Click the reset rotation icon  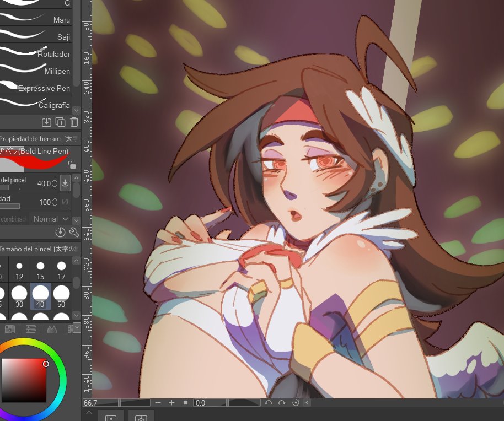tap(296, 403)
